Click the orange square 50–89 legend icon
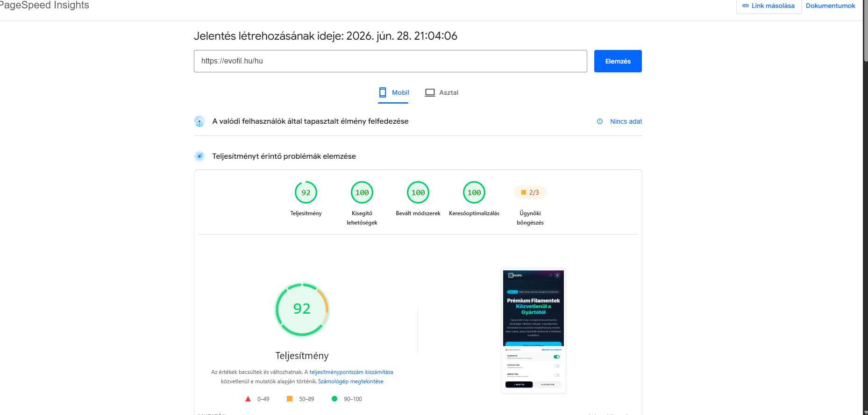 (290, 399)
